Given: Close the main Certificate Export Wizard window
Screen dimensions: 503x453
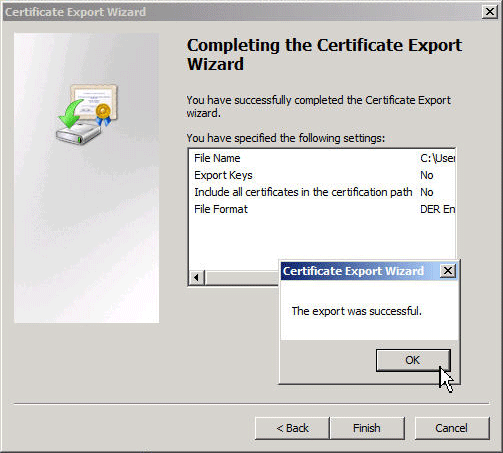Looking at the screenshot, I should 490,12.
